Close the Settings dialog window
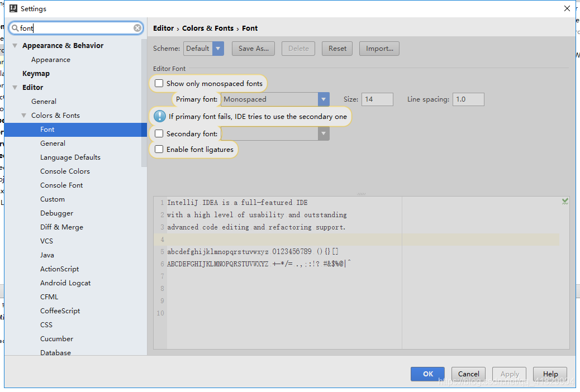The image size is (580, 392). (567, 8)
